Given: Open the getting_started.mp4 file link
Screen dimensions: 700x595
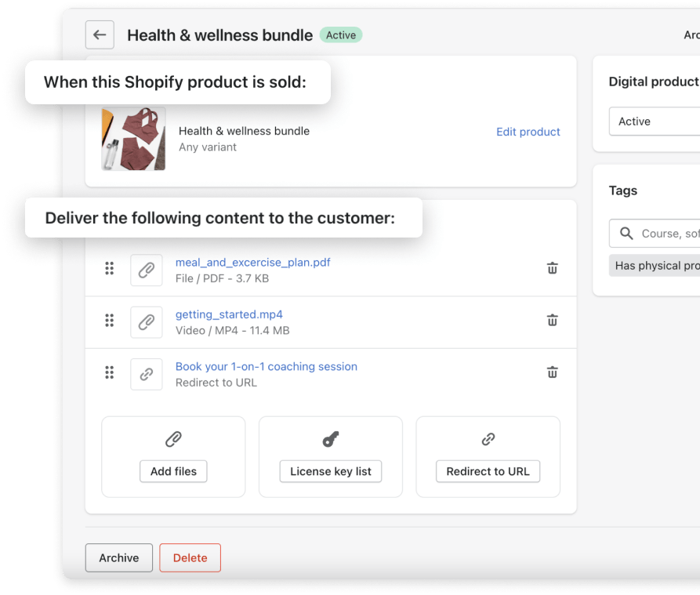Looking at the screenshot, I should click(x=229, y=314).
